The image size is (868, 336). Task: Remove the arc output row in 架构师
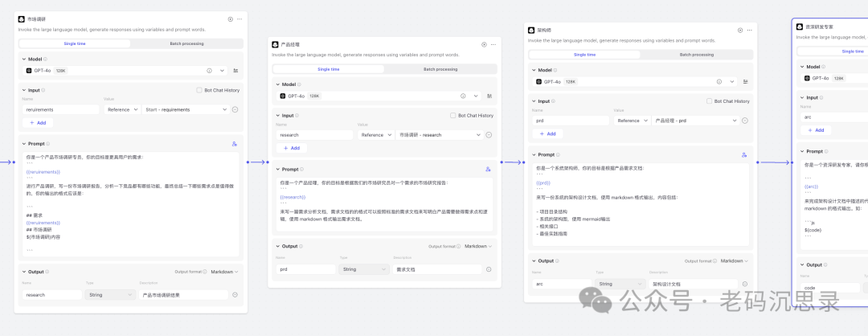point(744,284)
